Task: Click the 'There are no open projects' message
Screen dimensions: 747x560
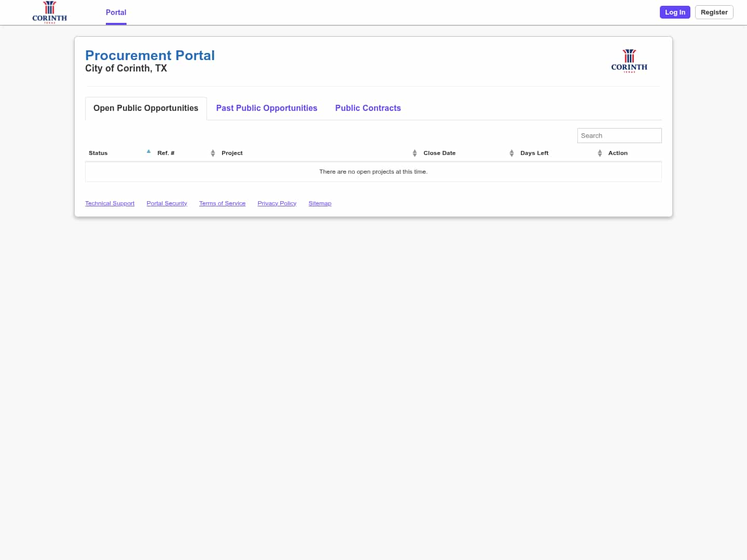Action: coord(374,172)
